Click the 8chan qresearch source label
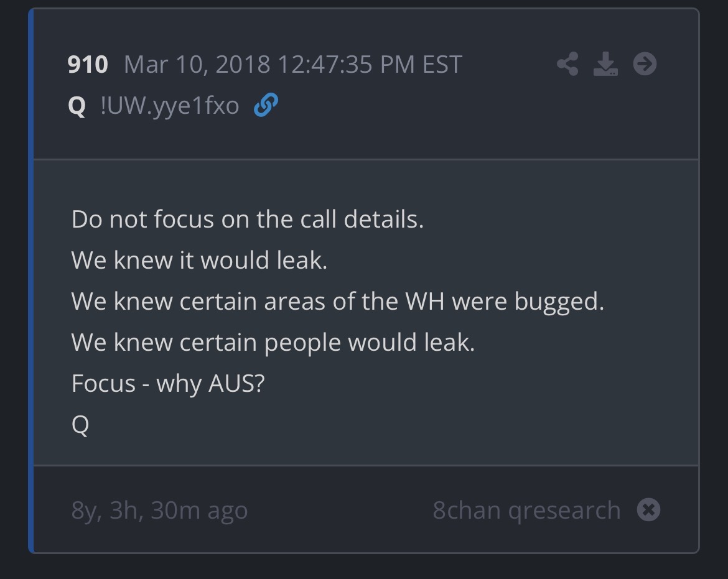Image resolution: width=728 pixels, height=579 pixels. [526, 510]
